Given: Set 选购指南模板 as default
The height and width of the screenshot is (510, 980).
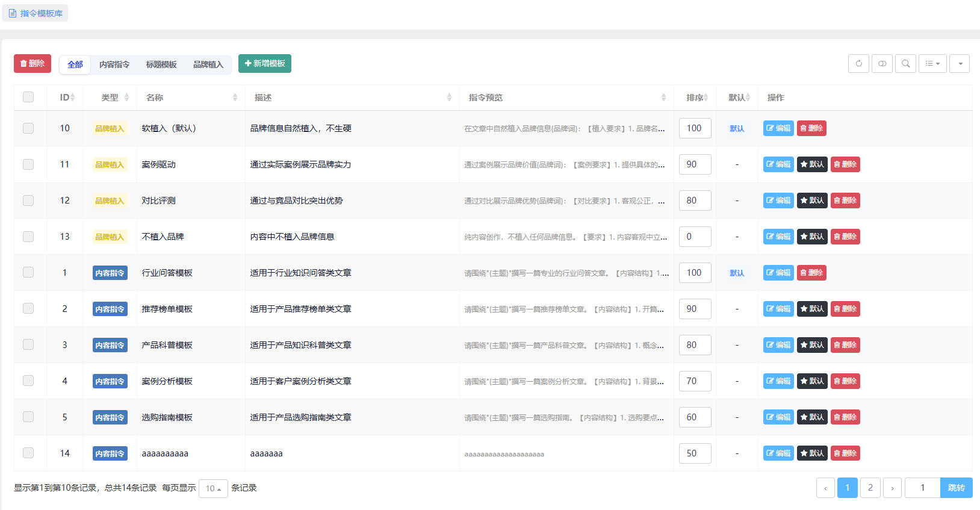Looking at the screenshot, I should (812, 417).
